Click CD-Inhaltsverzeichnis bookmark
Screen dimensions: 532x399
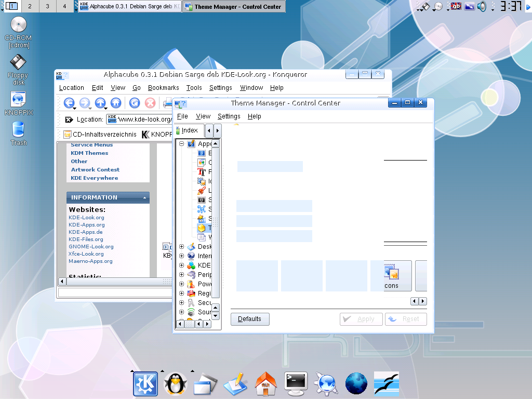tap(100, 135)
